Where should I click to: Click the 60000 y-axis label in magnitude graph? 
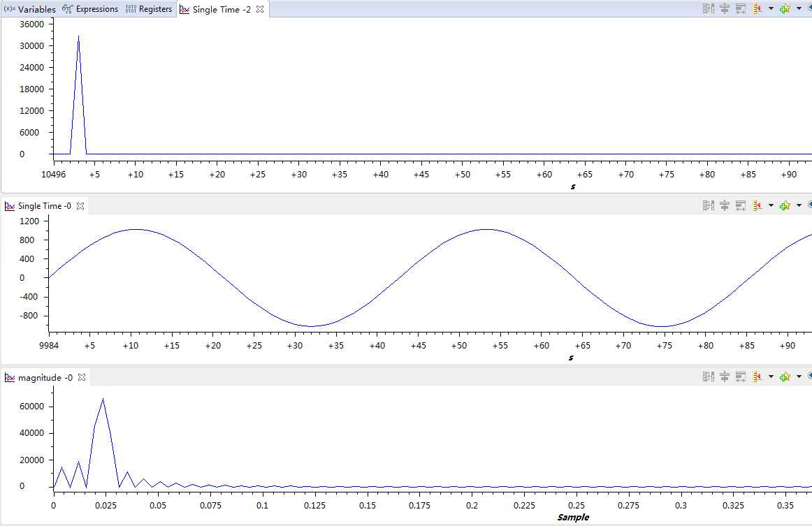[x=31, y=407]
